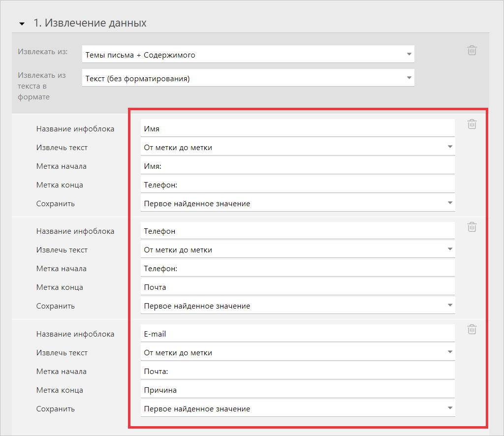504x436 pixels.
Task: Open the 'Текст (без форматирования)' dropdown
Action: click(x=248, y=78)
